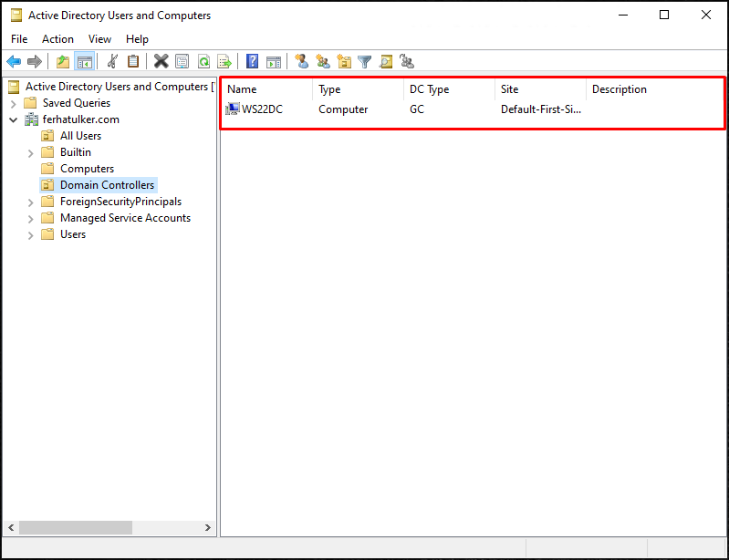Open the Help menu
The height and width of the screenshot is (560, 729).
click(x=137, y=39)
